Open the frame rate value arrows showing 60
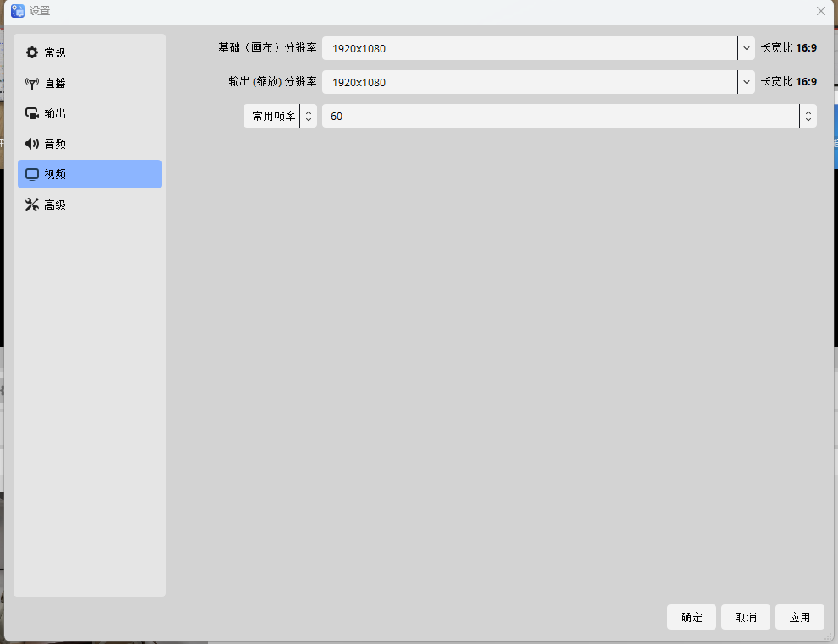Image resolution: width=838 pixels, height=644 pixels. click(808, 116)
